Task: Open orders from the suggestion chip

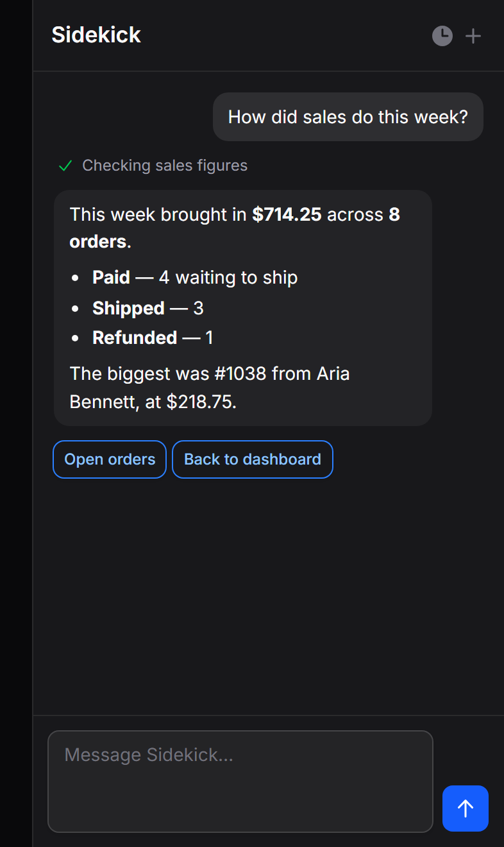Action: tap(110, 459)
